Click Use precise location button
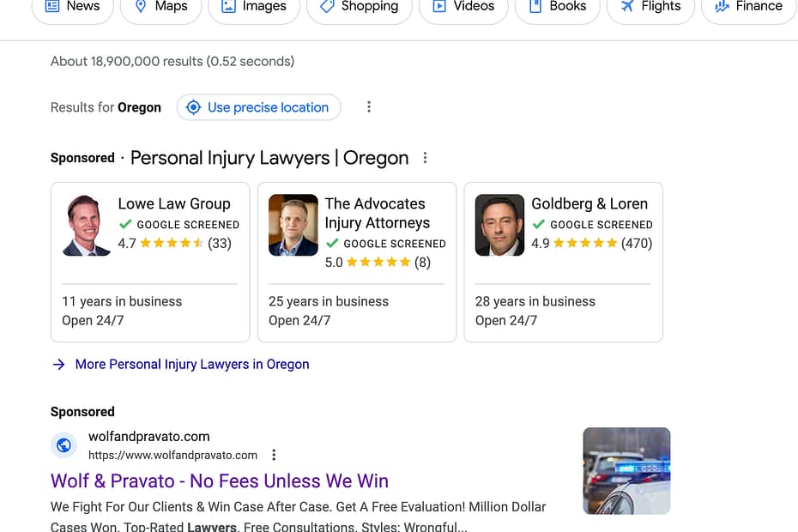This screenshot has width=798, height=532. click(258, 107)
